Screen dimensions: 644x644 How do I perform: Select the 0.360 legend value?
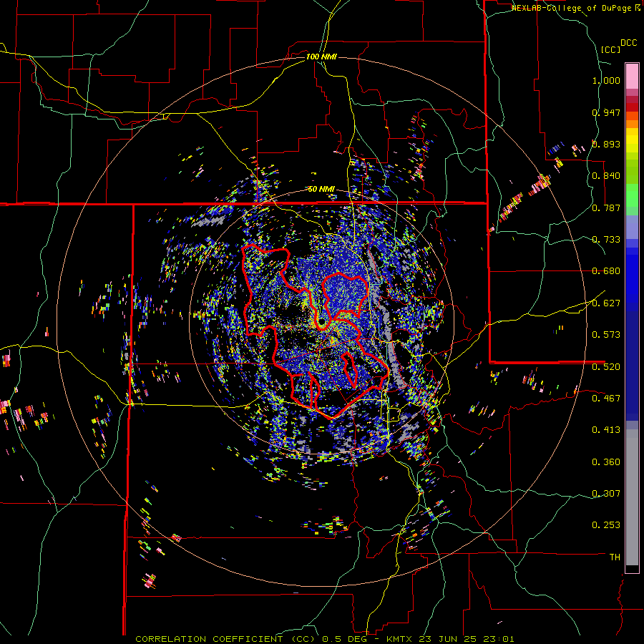(606, 462)
